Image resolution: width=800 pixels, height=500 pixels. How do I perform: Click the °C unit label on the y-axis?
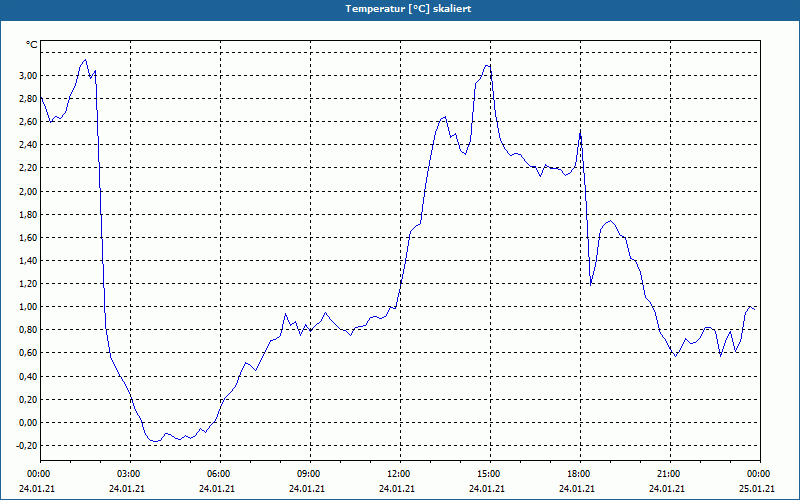(32, 45)
